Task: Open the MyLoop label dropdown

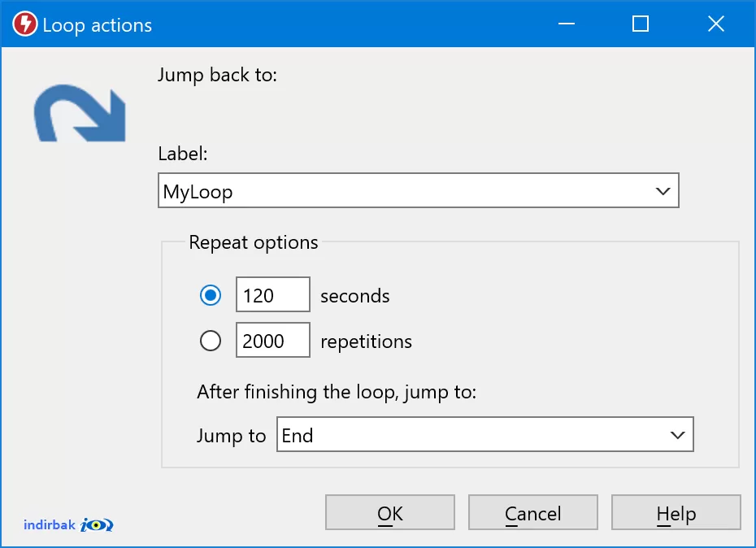Action: click(x=418, y=190)
